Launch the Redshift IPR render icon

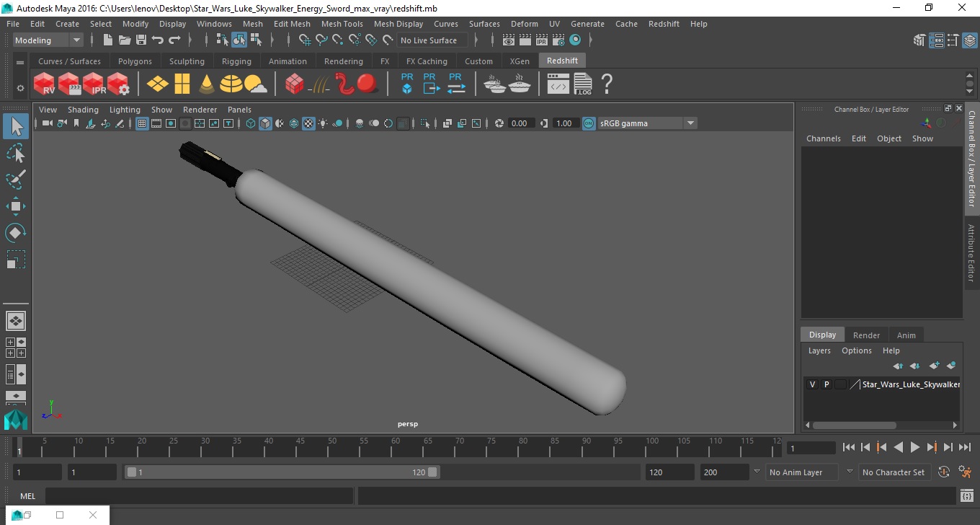coord(94,84)
